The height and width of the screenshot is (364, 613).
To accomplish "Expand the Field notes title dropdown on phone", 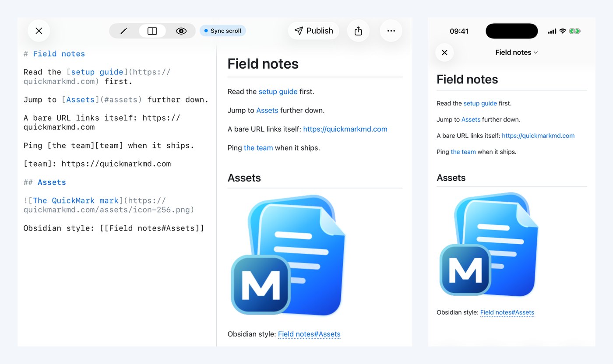I will pyautogui.click(x=516, y=52).
